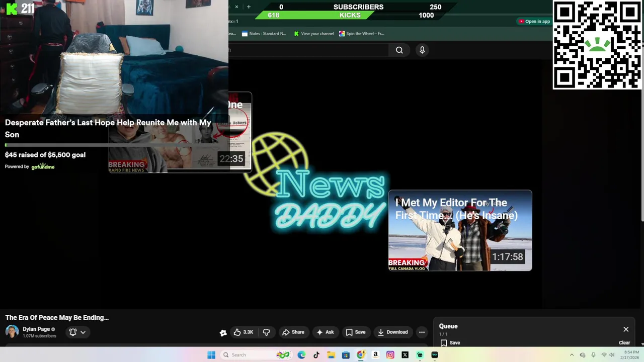This screenshot has width=644, height=362.
Task: Open the Ask AI button under the video
Action: click(325, 332)
